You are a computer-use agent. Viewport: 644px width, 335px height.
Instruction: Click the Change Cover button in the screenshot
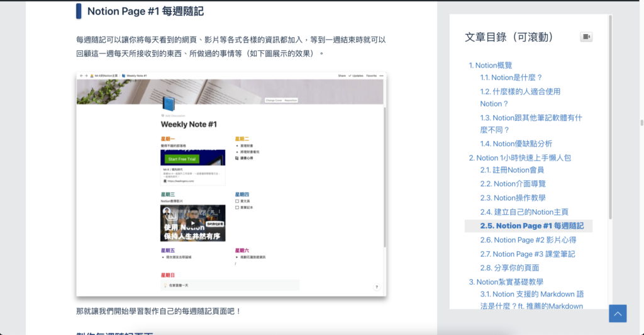[274, 100]
